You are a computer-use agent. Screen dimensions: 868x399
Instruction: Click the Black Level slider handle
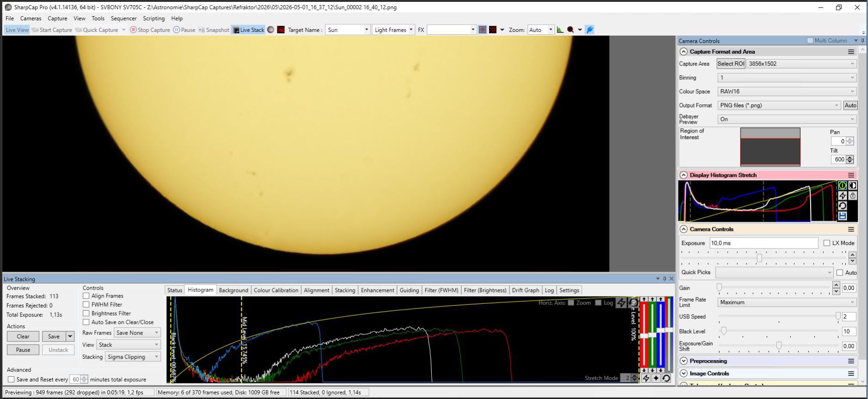tap(724, 331)
